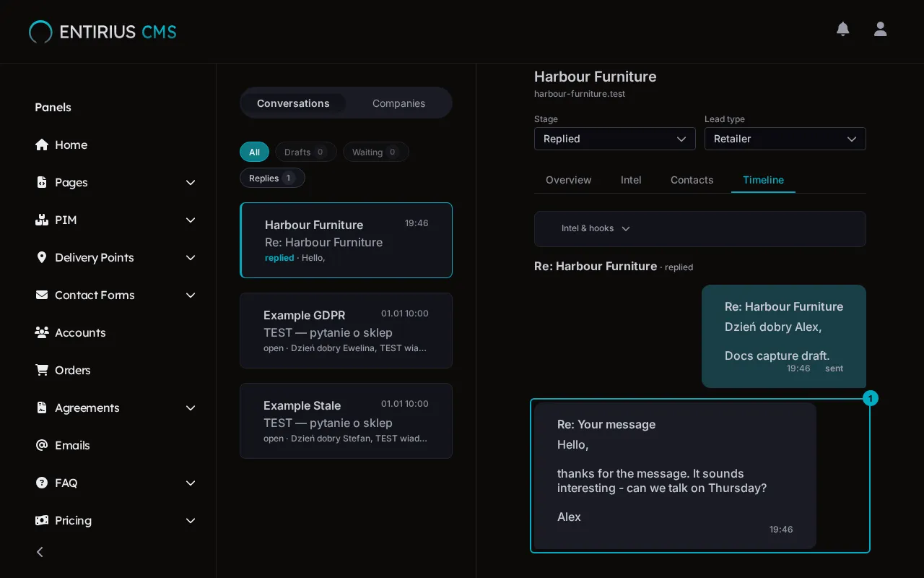Click the Accounts people icon
The height and width of the screenshot is (578, 924).
[x=42, y=332]
